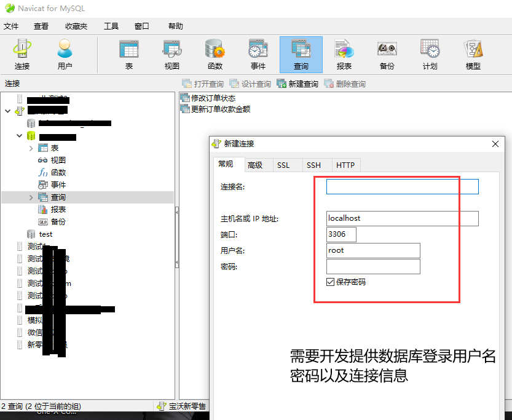Uncheck the 保存密码 checkbox
Viewport: 512px width, 420px height.
tap(331, 282)
